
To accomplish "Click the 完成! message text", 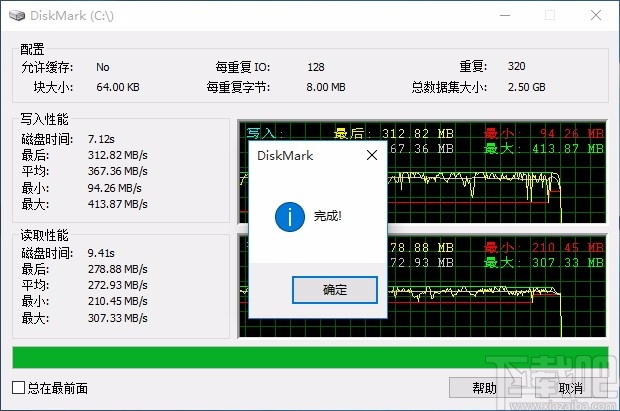I will click(x=328, y=216).
